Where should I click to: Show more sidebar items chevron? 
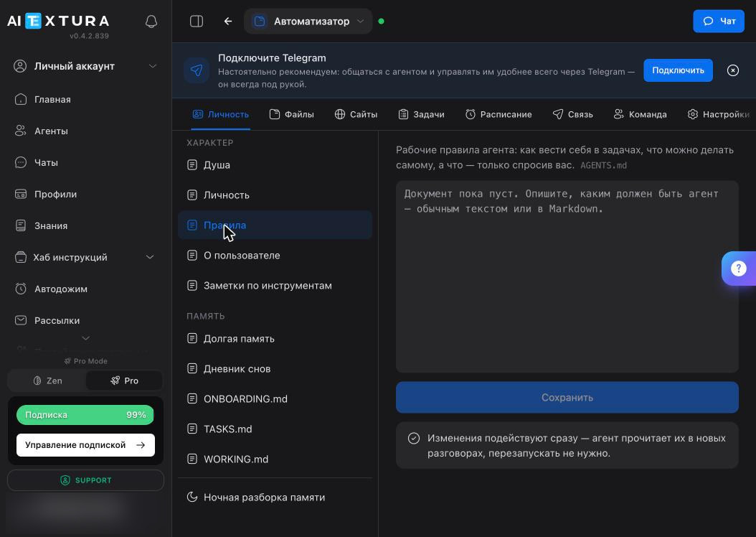[x=85, y=338]
